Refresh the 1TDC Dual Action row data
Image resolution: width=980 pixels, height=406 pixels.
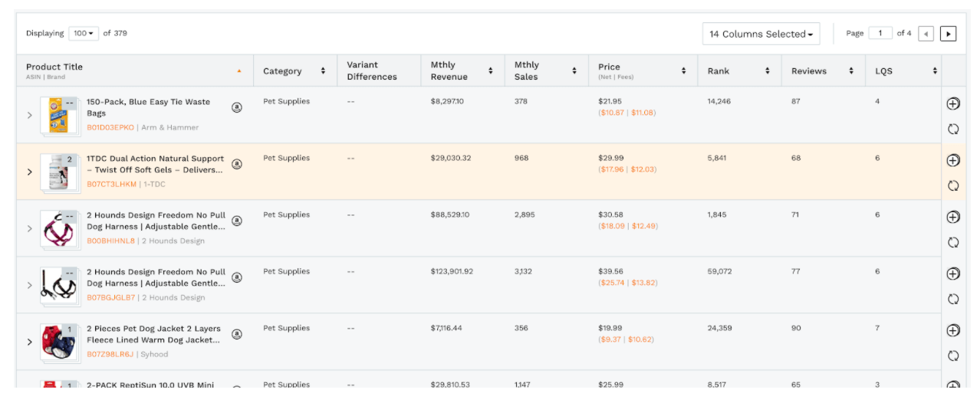[953, 185]
